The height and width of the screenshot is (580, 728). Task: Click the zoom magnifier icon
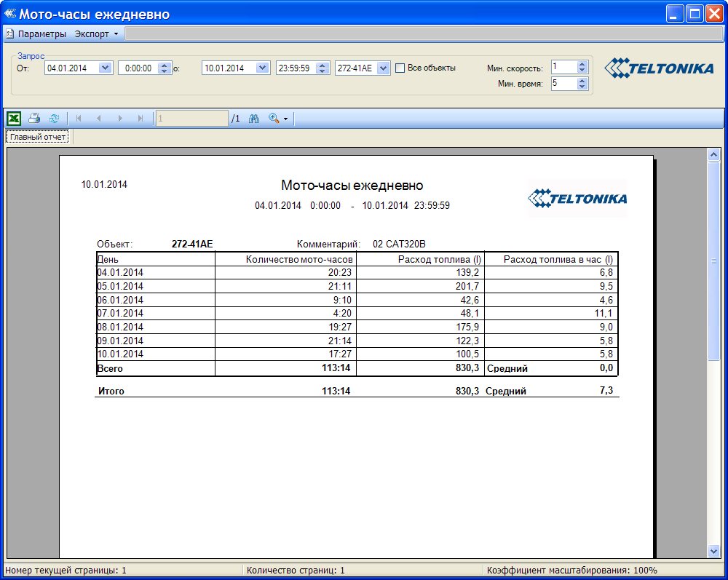tap(274, 118)
